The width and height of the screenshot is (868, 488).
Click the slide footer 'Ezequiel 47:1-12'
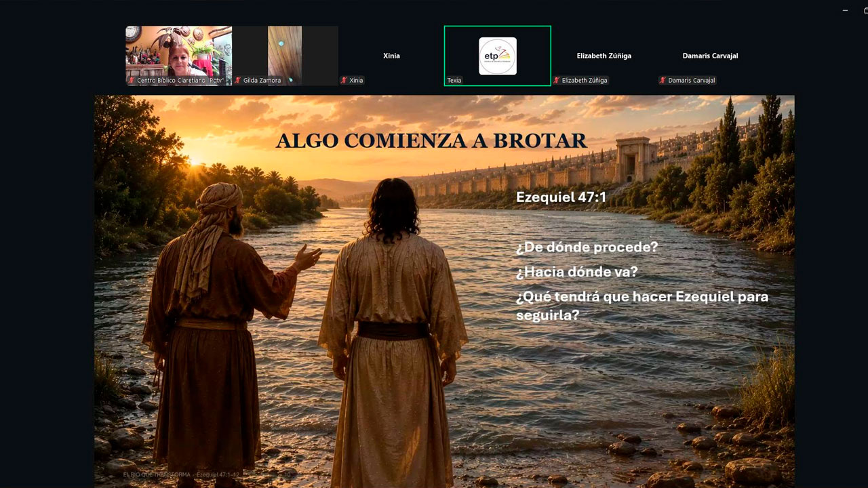click(218, 474)
